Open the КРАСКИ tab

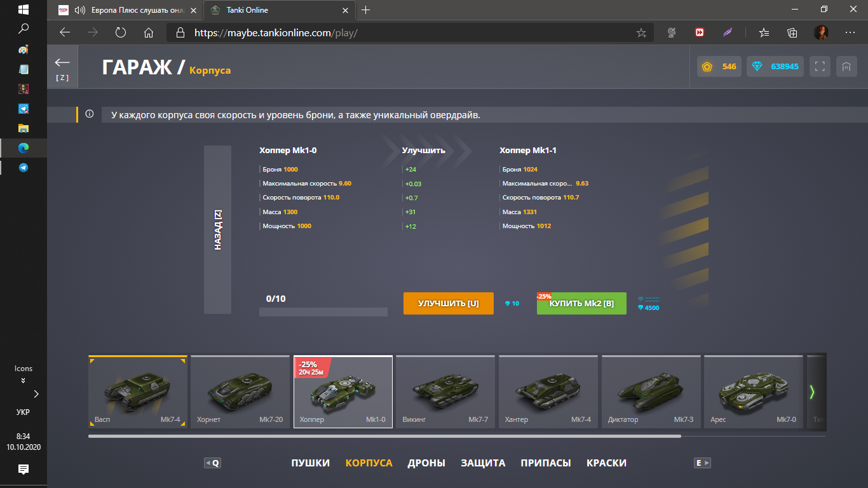click(606, 463)
